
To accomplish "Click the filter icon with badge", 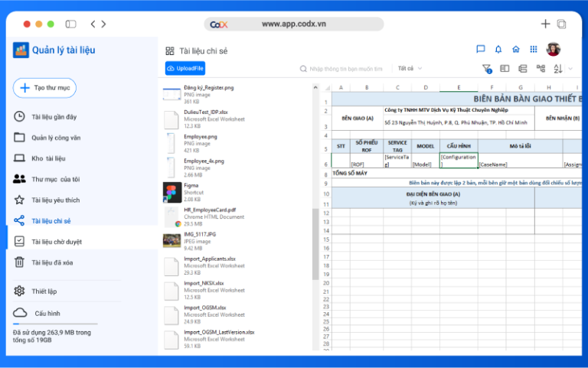I will 487,69.
